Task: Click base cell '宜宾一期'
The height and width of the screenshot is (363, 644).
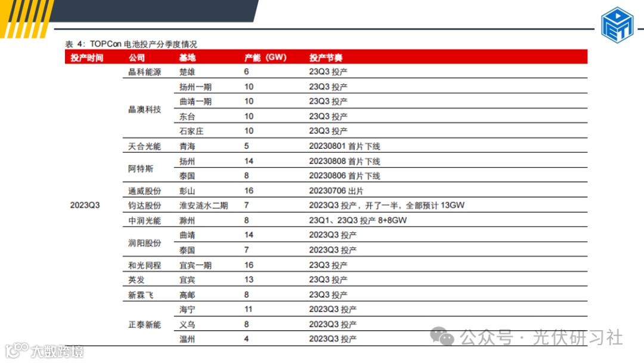Action: pos(195,266)
